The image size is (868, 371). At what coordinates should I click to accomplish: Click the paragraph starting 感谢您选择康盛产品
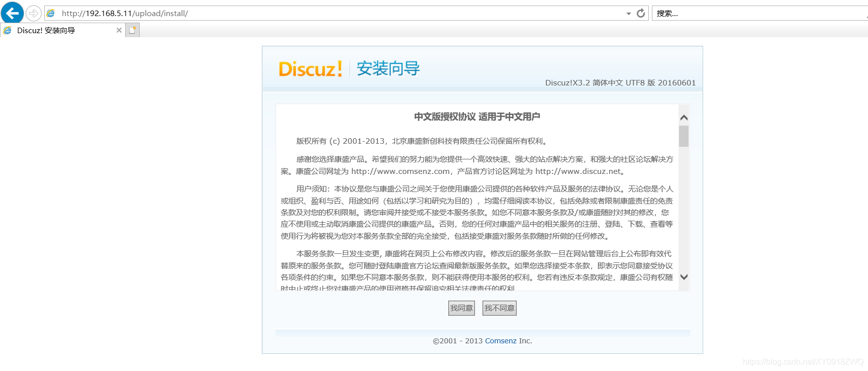(x=477, y=165)
